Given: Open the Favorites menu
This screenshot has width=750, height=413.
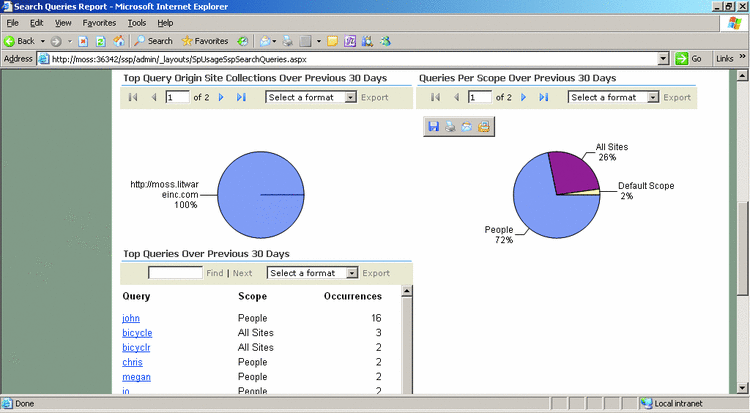Looking at the screenshot, I should [x=99, y=23].
